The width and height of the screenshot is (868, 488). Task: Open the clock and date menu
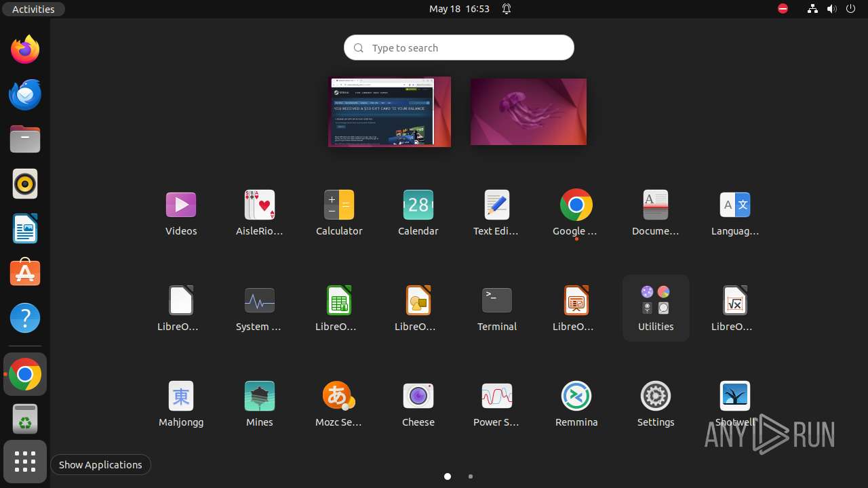(x=459, y=9)
